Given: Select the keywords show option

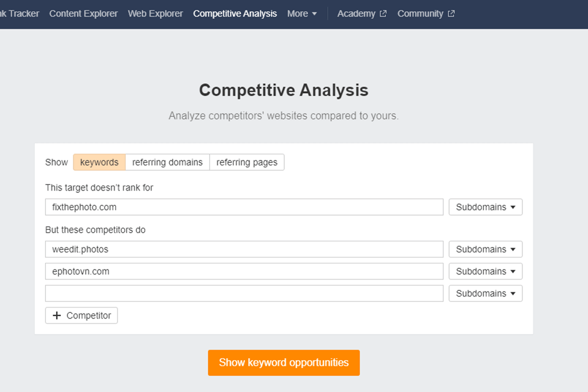Looking at the screenshot, I should tap(99, 162).
